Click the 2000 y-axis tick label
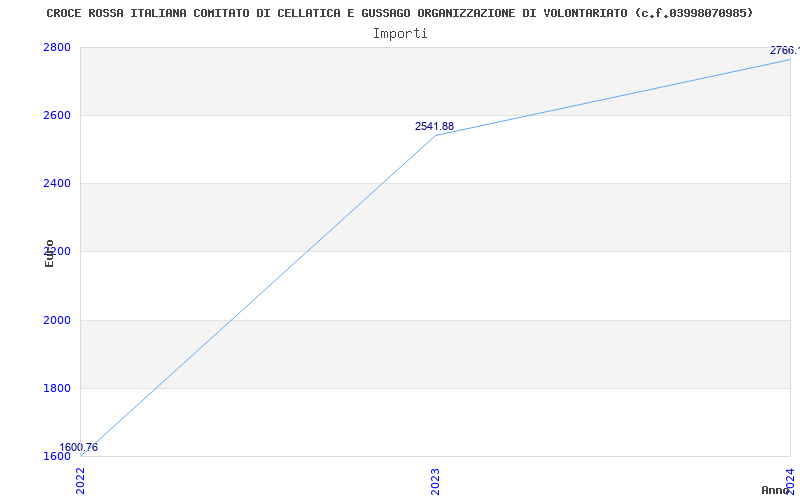Screen dimensions: 800x500 point(57,320)
